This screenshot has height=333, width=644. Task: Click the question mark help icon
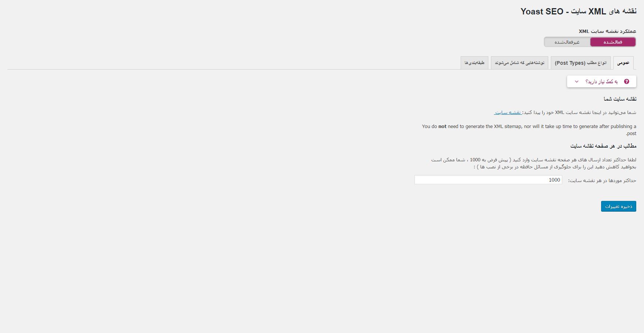tap(626, 81)
